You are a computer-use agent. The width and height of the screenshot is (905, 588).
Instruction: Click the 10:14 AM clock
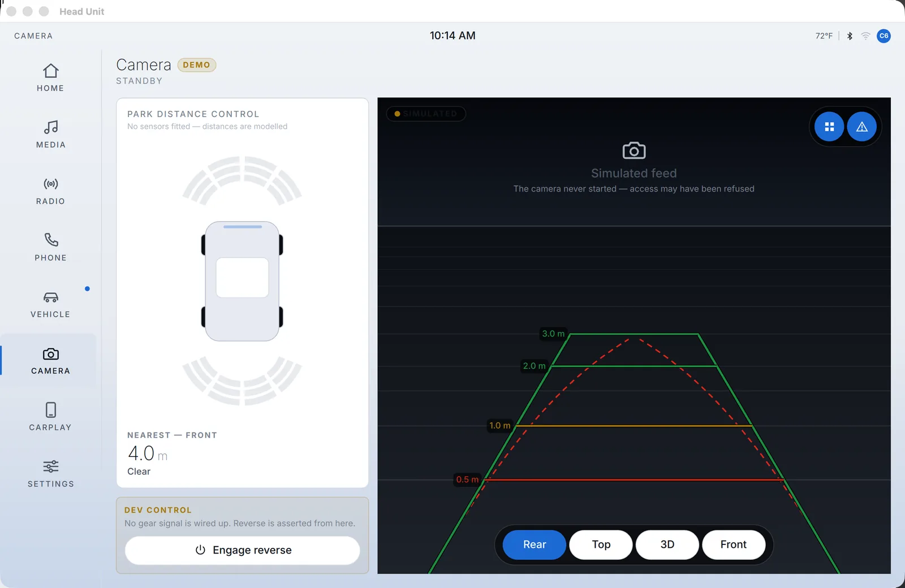pos(453,36)
